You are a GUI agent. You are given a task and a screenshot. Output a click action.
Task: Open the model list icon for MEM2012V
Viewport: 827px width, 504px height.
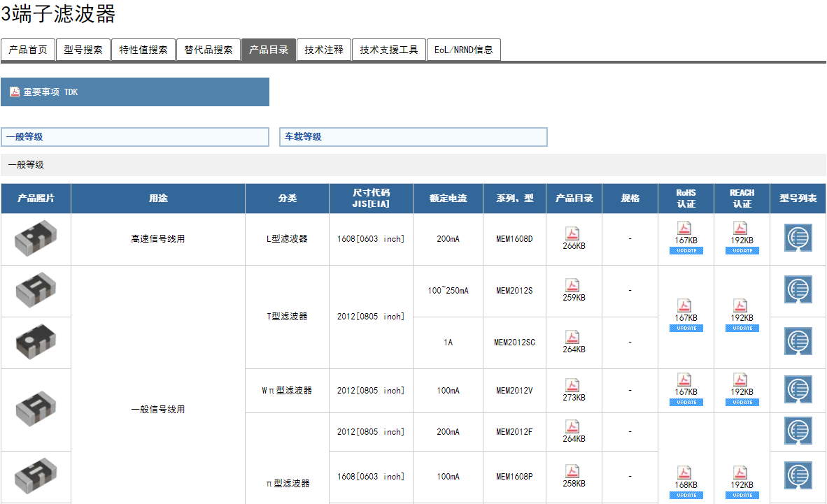[x=798, y=390]
